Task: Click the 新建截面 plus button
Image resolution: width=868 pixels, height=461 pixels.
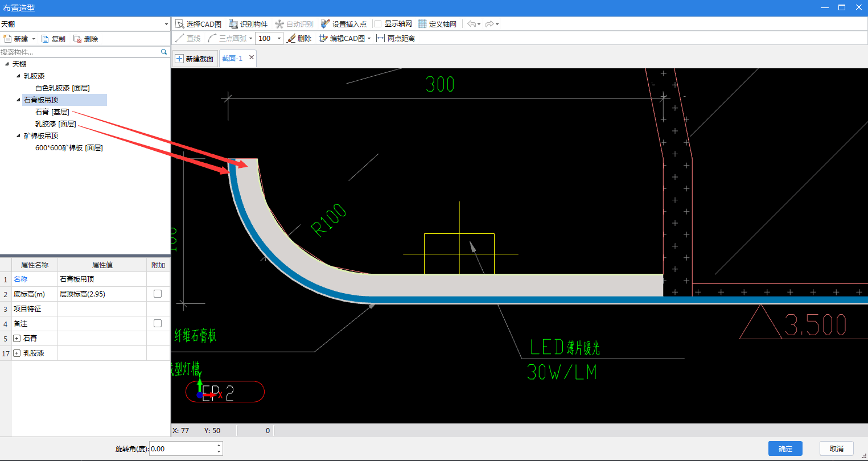Action: 195,59
